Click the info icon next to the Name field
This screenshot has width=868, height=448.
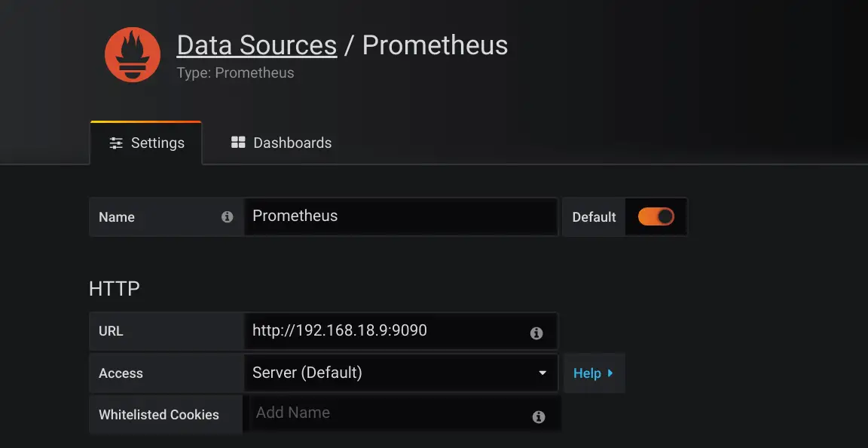(228, 216)
